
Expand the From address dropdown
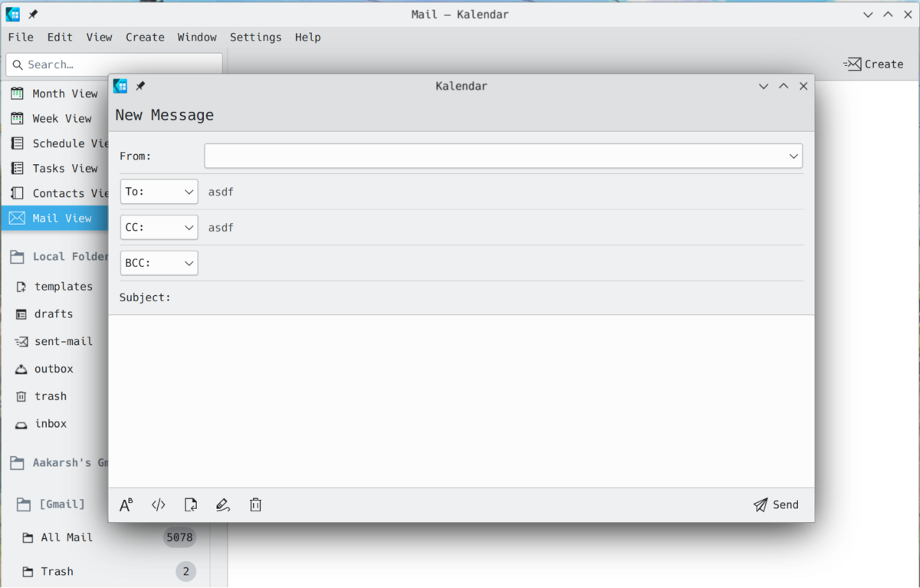click(793, 156)
